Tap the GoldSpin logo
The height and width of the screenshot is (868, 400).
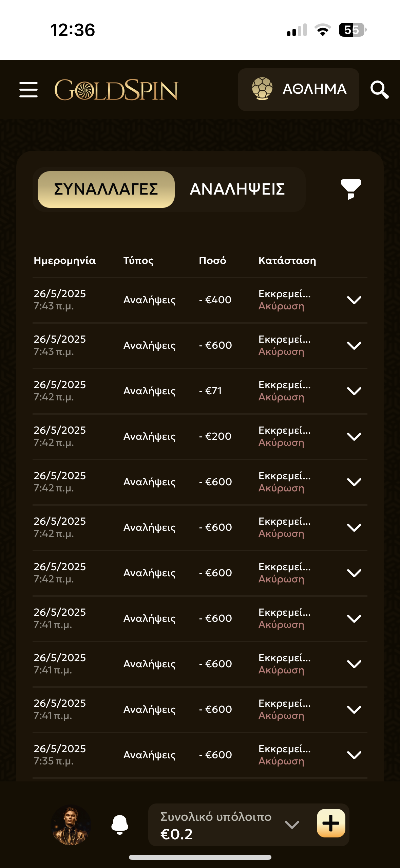[x=116, y=90]
